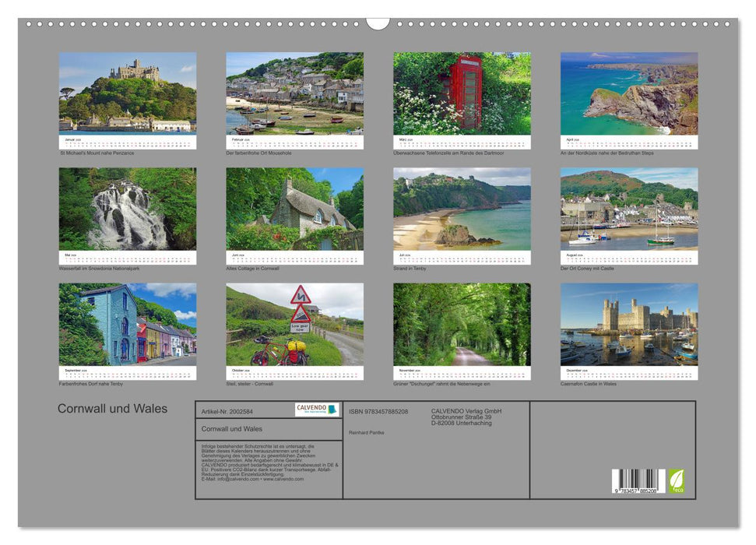
Task: Open the Caernarfon Castle December thumbnail
Action: [628, 323]
